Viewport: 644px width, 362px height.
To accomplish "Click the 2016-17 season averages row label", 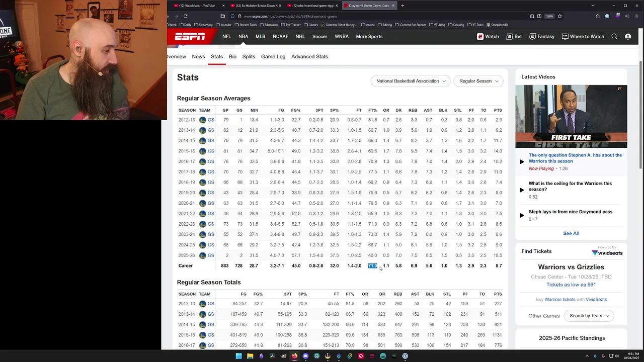I will (x=187, y=161).
